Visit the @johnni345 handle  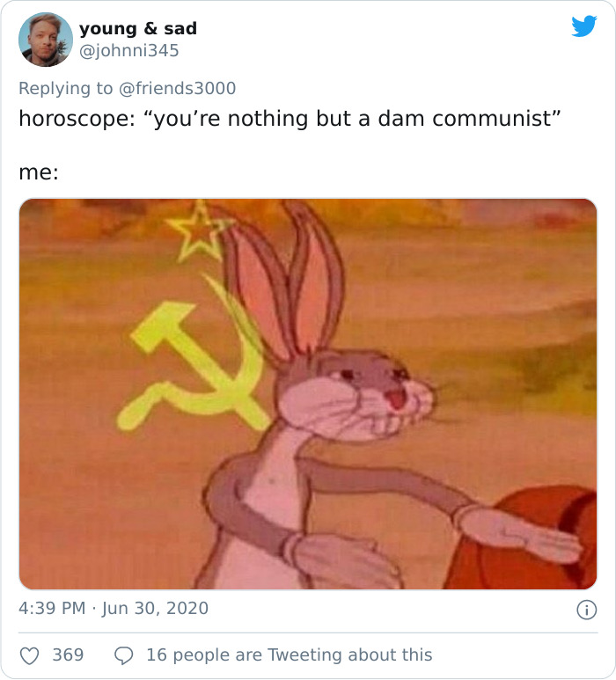tap(128, 51)
